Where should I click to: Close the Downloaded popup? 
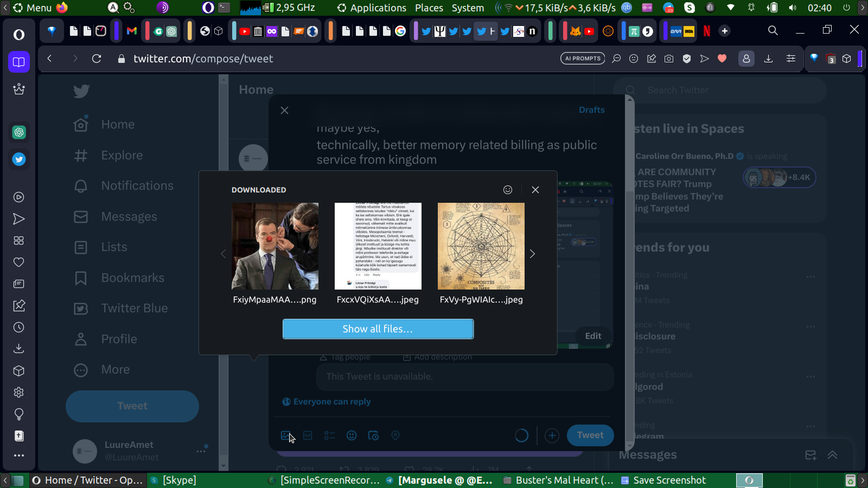click(535, 190)
